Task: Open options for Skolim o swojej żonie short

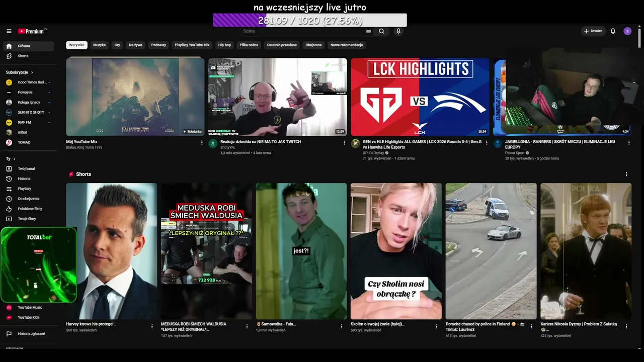Action: point(437,326)
